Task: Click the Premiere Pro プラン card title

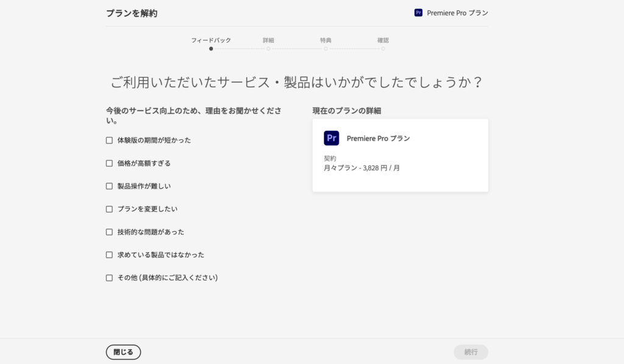Action: [378, 138]
